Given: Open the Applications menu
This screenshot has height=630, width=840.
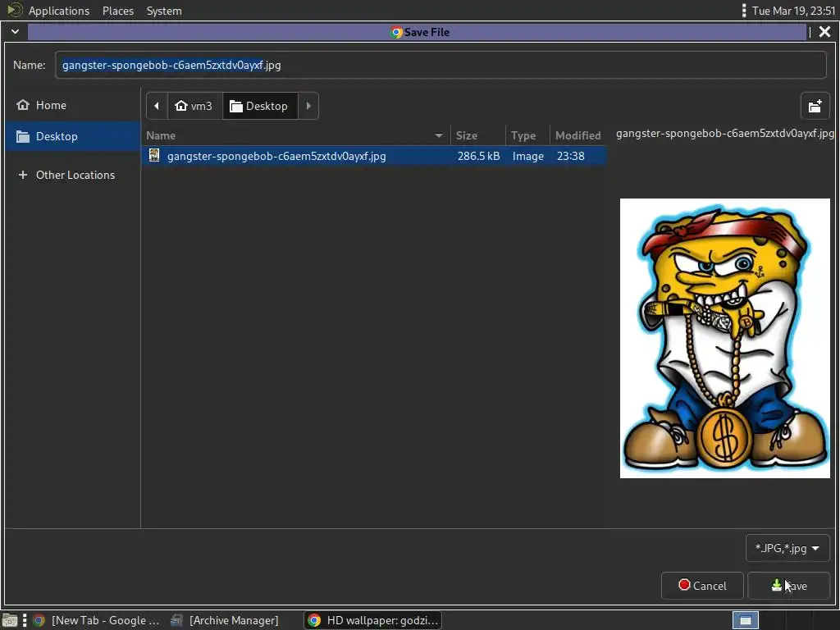Looking at the screenshot, I should tap(59, 11).
